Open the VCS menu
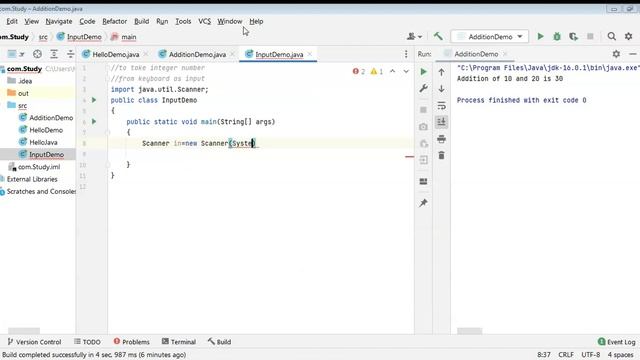The image size is (640, 360). click(x=204, y=21)
